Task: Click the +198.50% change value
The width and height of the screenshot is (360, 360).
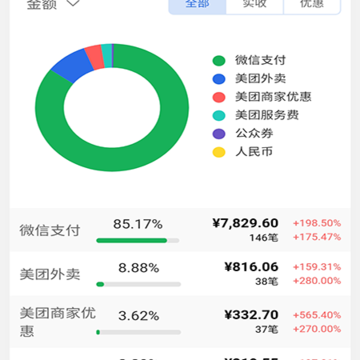Action: tap(317, 223)
